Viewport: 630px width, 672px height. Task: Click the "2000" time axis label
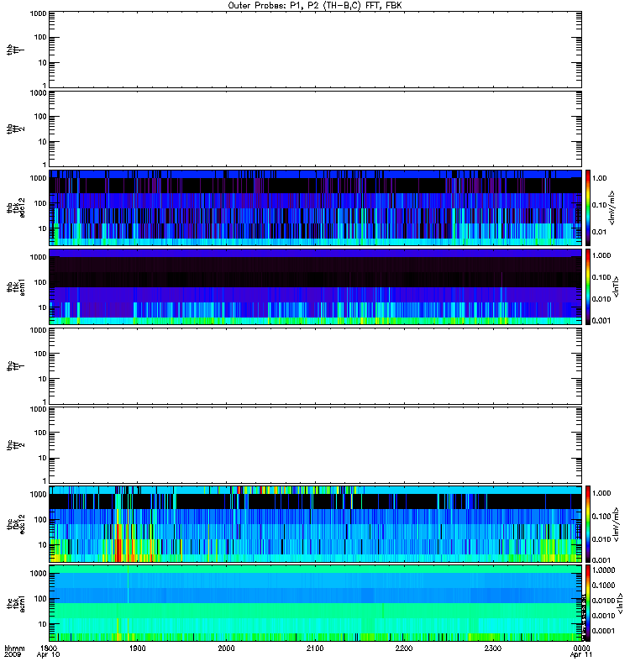(226, 648)
